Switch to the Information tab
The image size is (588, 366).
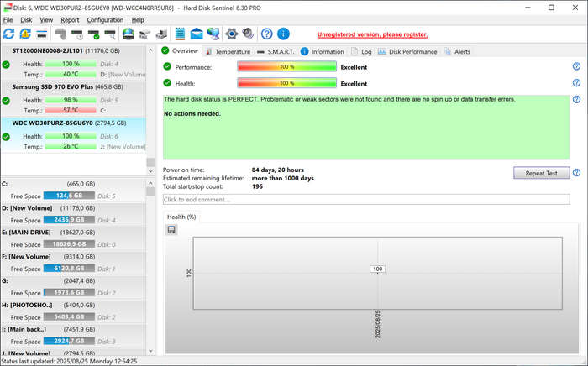point(323,52)
